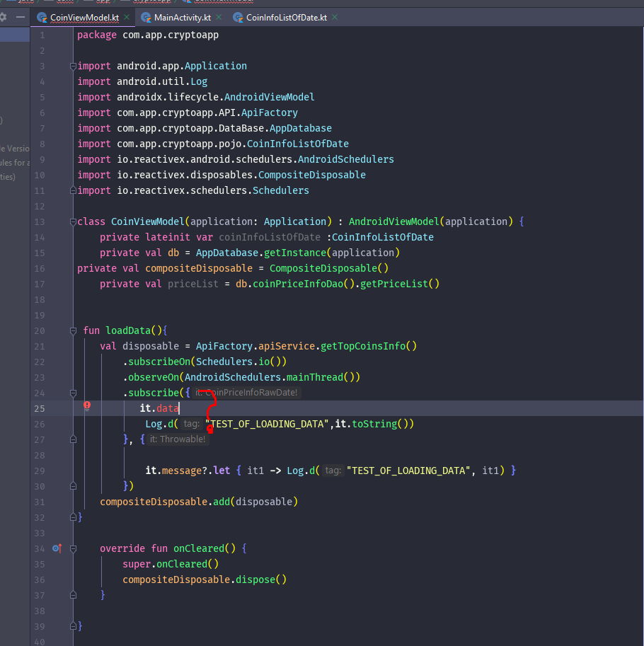Click the red error bulb on line 25

point(87,406)
